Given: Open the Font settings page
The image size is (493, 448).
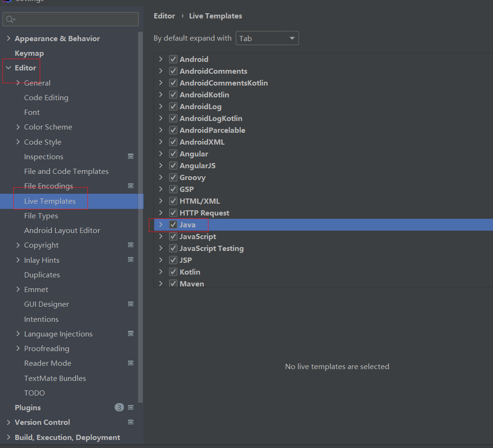Looking at the screenshot, I should tap(32, 112).
